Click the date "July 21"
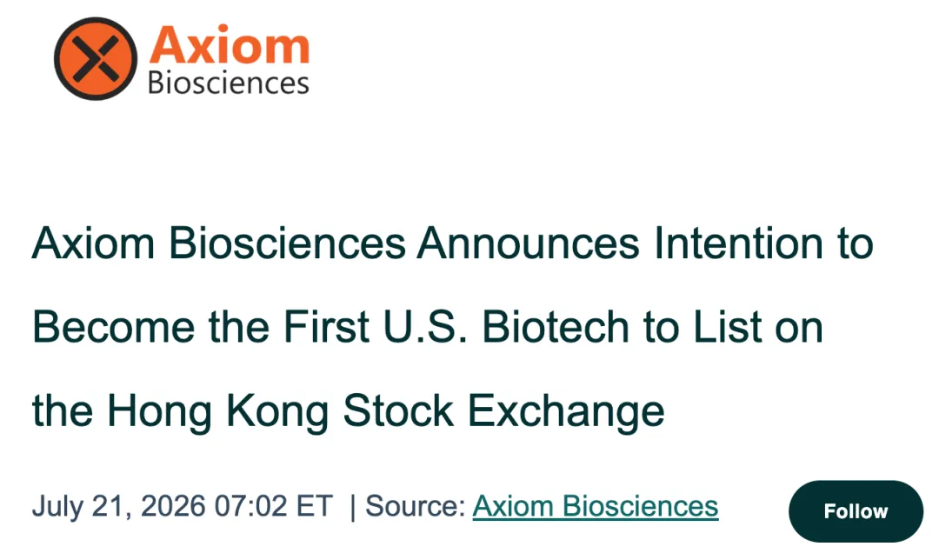Screen dimensions: 939x560 pyautogui.click(x=77, y=507)
